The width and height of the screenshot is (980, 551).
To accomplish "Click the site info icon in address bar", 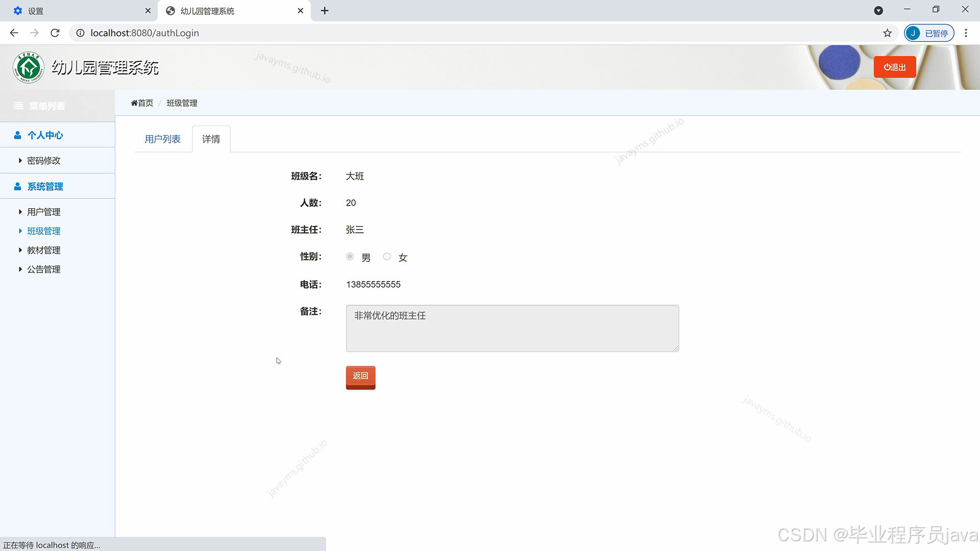I will point(80,33).
